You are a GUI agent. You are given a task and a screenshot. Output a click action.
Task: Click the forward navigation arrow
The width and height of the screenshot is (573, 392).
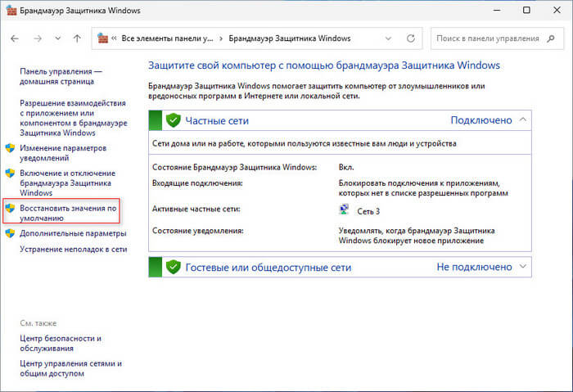coord(38,38)
